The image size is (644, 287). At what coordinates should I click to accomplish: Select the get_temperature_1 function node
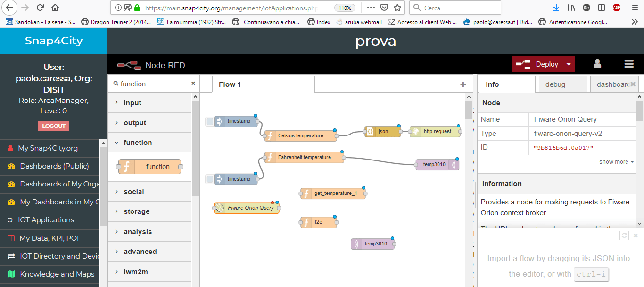click(333, 193)
